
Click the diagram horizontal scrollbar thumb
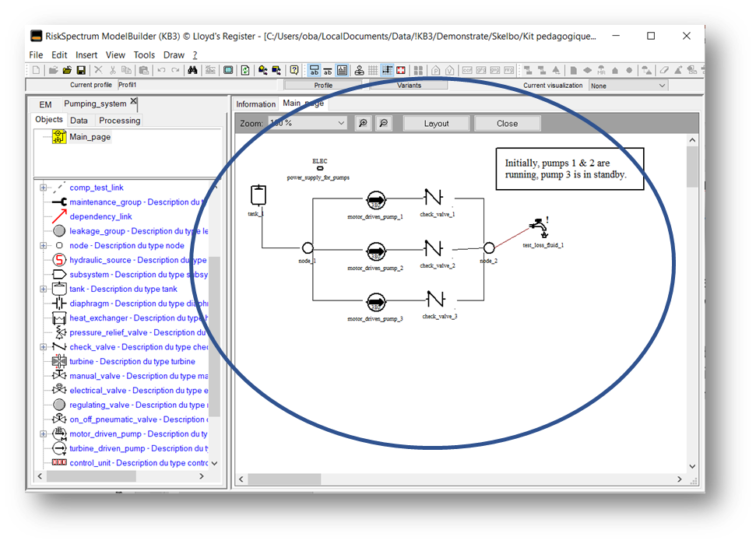pos(284,479)
